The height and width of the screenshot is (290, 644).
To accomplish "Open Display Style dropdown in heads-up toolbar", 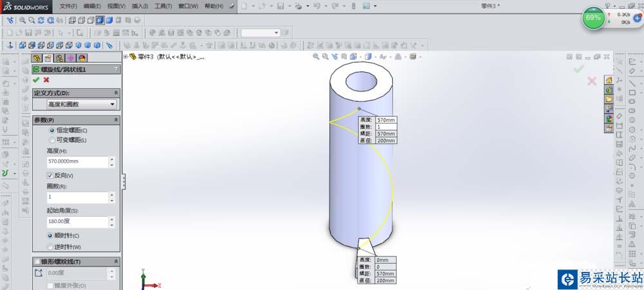I will pos(375,57).
